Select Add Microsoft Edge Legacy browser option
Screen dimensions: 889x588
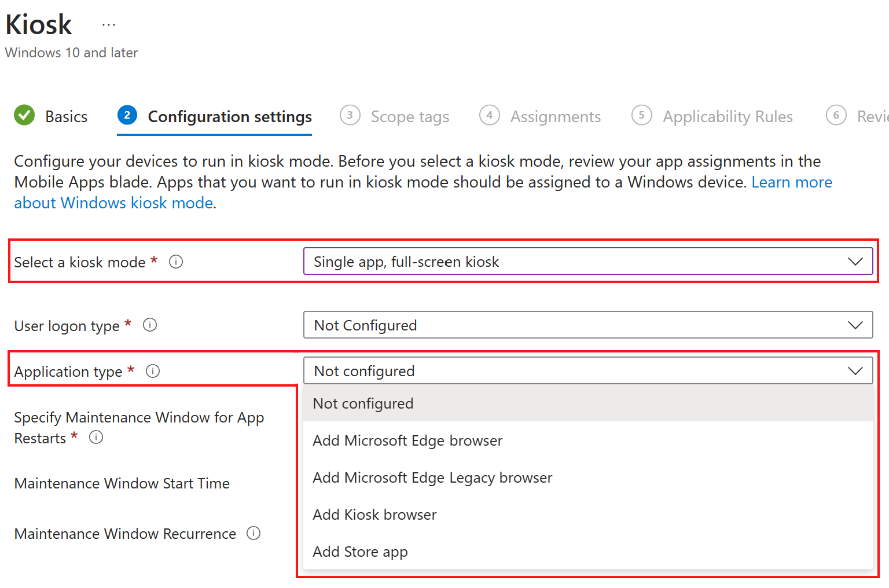click(432, 478)
